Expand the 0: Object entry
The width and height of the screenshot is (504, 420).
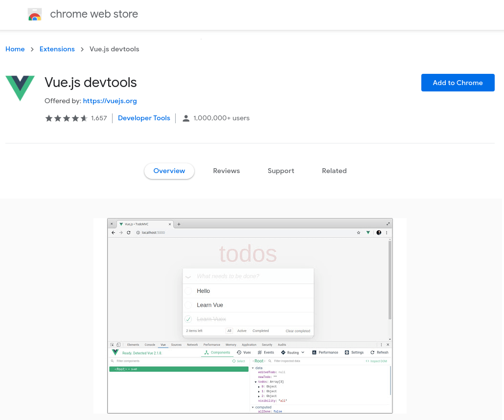(259, 387)
